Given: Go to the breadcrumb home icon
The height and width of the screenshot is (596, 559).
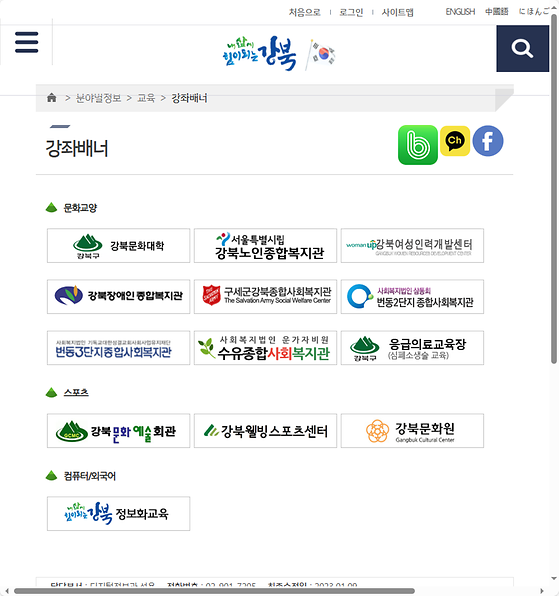Looking at the screenshot, I should click(x=51, y=98).
